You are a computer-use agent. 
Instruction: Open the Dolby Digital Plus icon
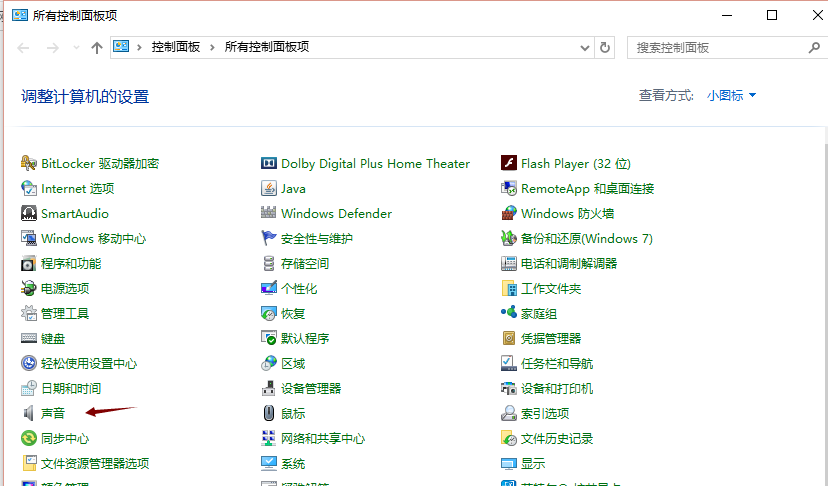[269, 163]
